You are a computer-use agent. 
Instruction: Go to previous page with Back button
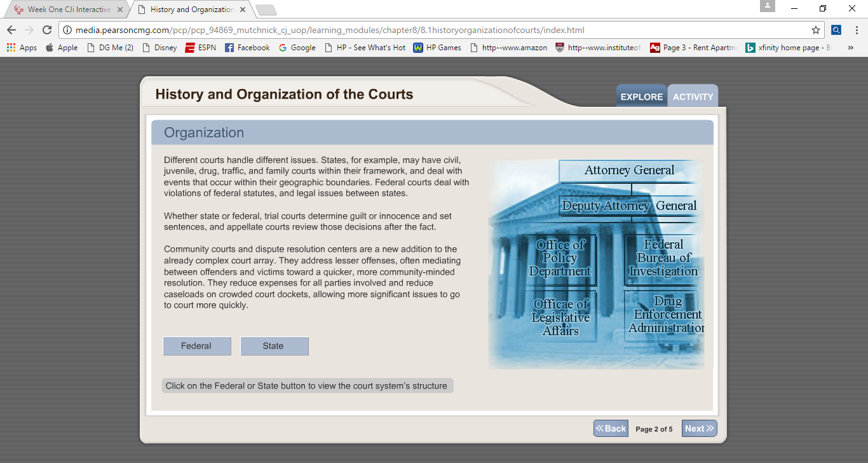[611, 429]
